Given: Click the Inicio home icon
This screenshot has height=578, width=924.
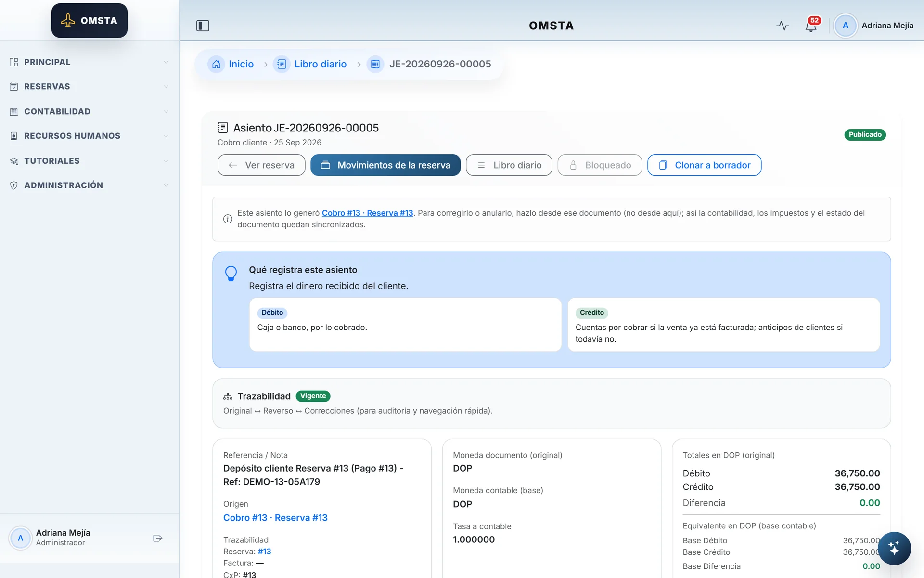Looking at the screenshot, I should 216,64.
